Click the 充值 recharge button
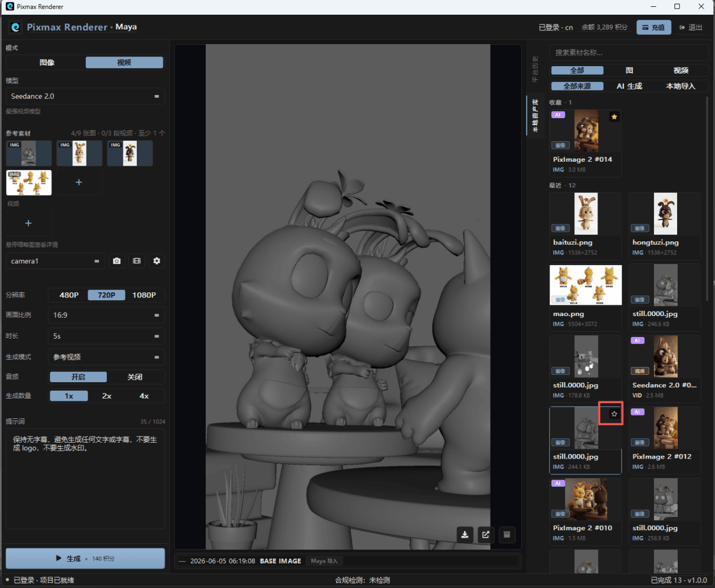The image size is (715, 588). pos(653,27)
